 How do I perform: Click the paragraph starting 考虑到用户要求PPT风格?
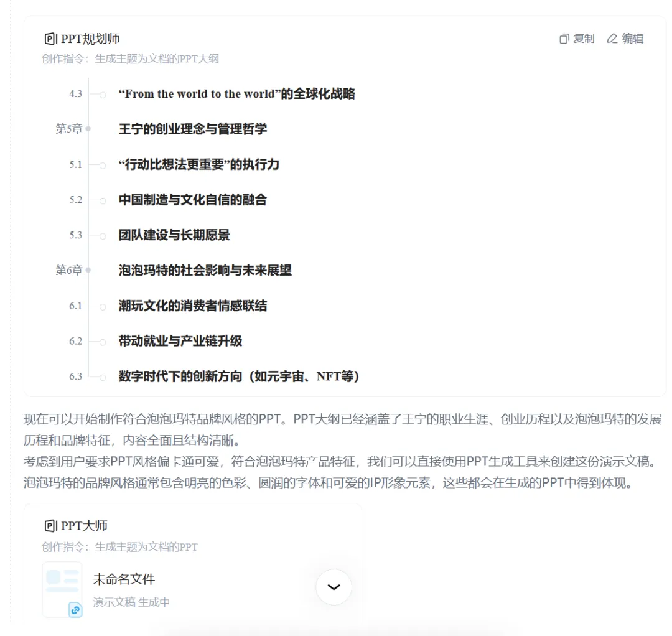point(341,462)
